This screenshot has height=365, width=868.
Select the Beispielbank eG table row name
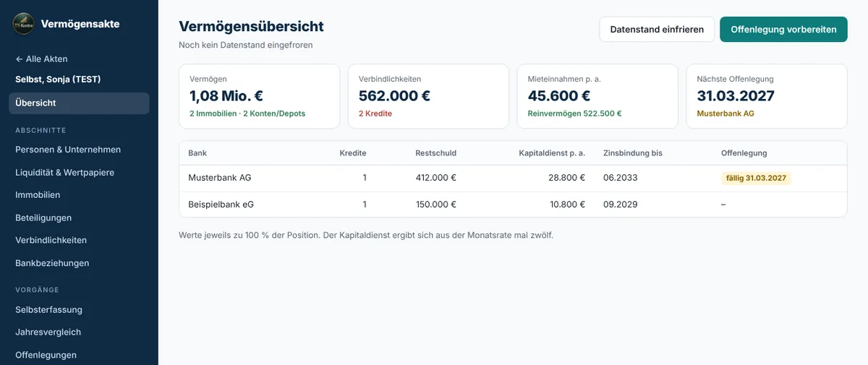click(x=221, y=205)
